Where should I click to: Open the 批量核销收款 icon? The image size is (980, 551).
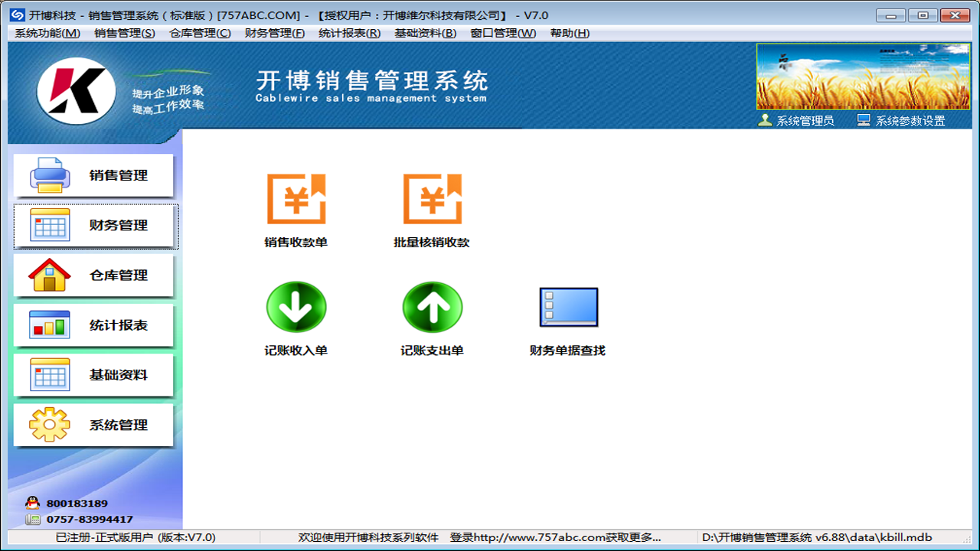[432, 201]
